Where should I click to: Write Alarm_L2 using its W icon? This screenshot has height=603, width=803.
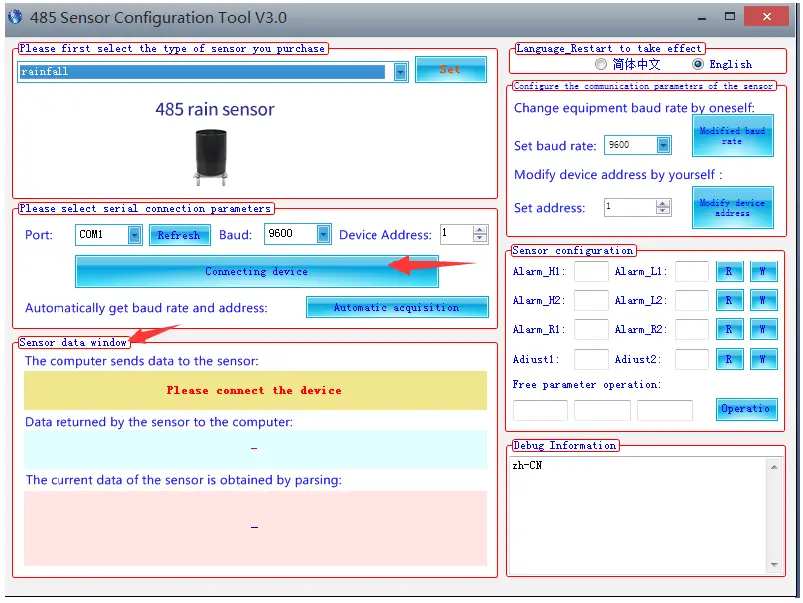(762, 300)
